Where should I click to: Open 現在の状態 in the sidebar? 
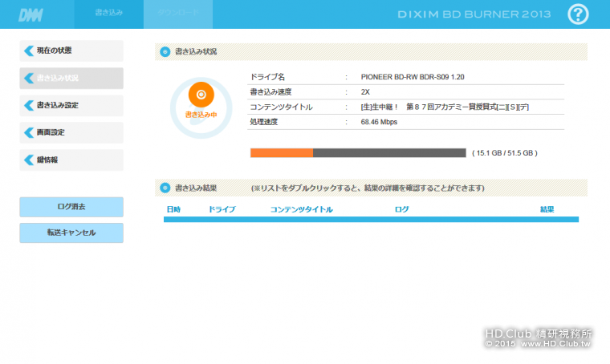click(71, 51)
